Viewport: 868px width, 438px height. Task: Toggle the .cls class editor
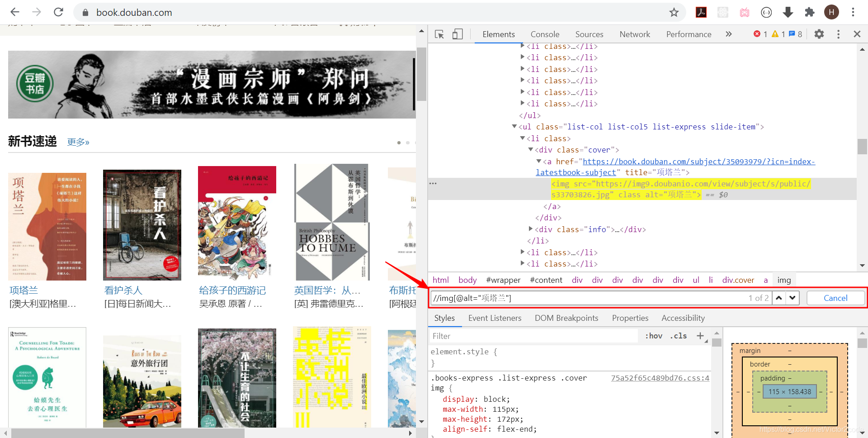click(x=679, y=336)
